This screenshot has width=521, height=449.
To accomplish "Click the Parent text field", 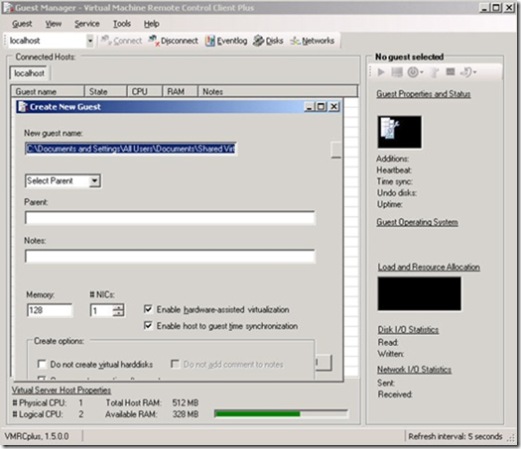I will (170, 218).
